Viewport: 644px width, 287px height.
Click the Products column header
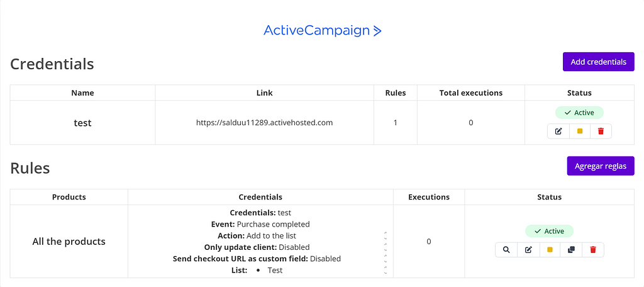(69, 197)
